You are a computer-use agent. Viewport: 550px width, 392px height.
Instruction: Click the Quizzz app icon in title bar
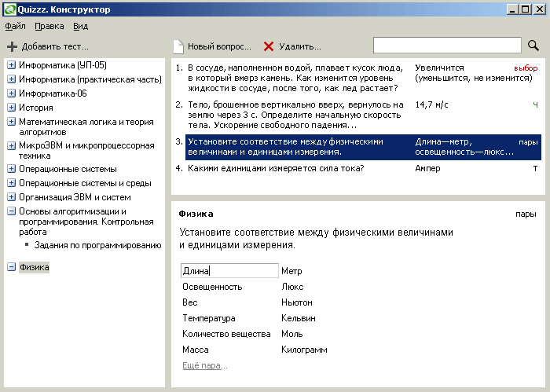click(9, 9)
